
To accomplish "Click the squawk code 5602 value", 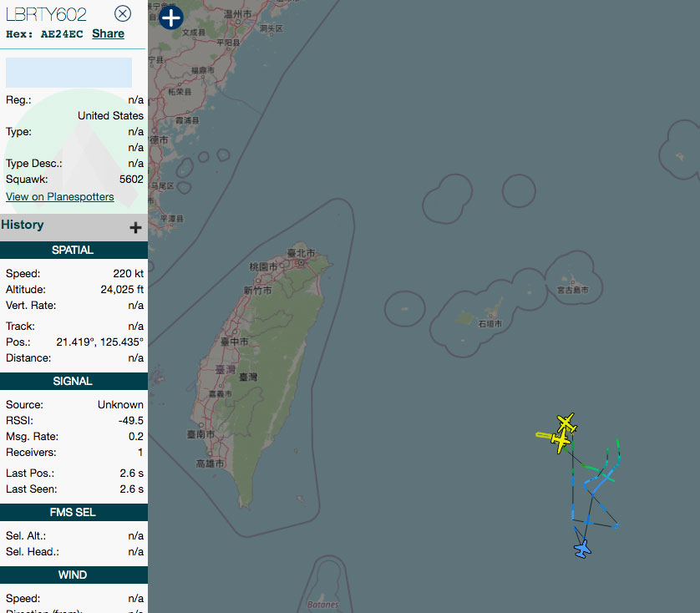I will coord(131,180).
